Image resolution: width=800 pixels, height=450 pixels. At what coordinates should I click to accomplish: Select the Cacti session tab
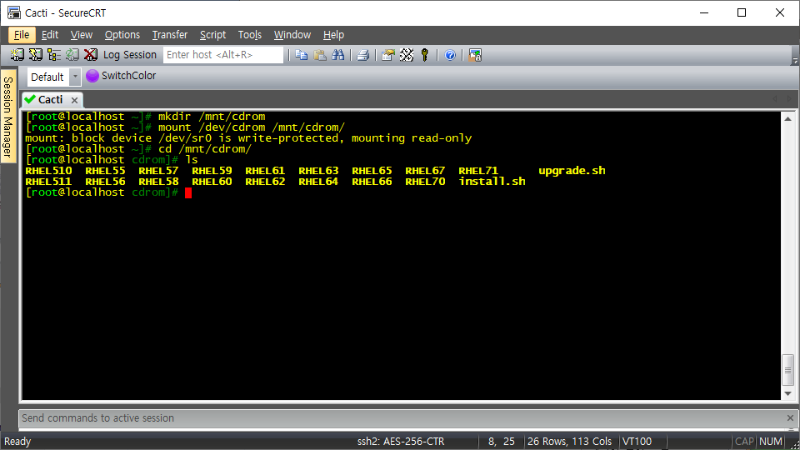point(44,99)
